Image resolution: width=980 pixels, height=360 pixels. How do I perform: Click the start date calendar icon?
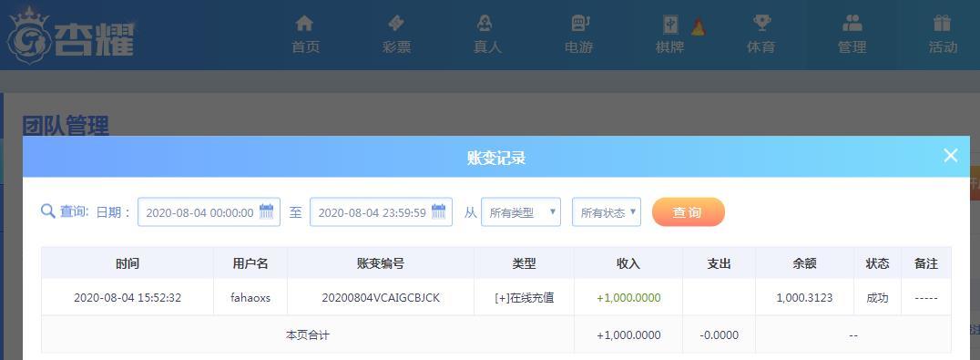tap(267, 211)
